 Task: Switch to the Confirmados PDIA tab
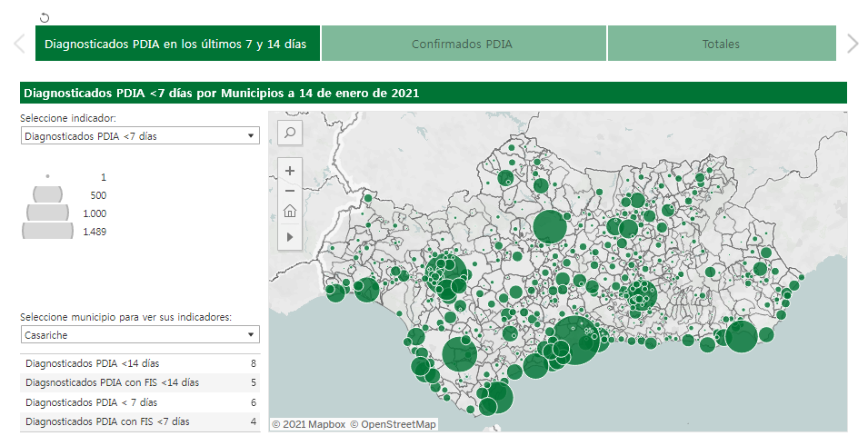[x=463, y=44]
